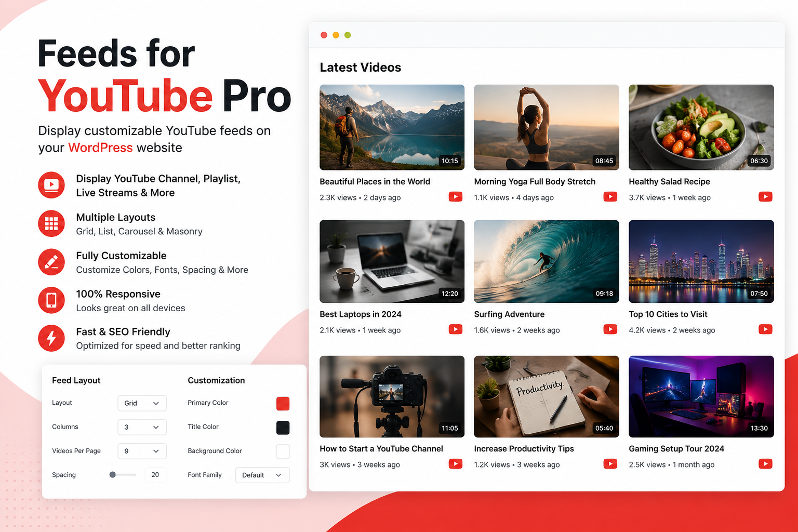Pick the red Primary Color swatch
Image resolution: width=798 pixels, height=532 pixels.
(x=283, y=403)
